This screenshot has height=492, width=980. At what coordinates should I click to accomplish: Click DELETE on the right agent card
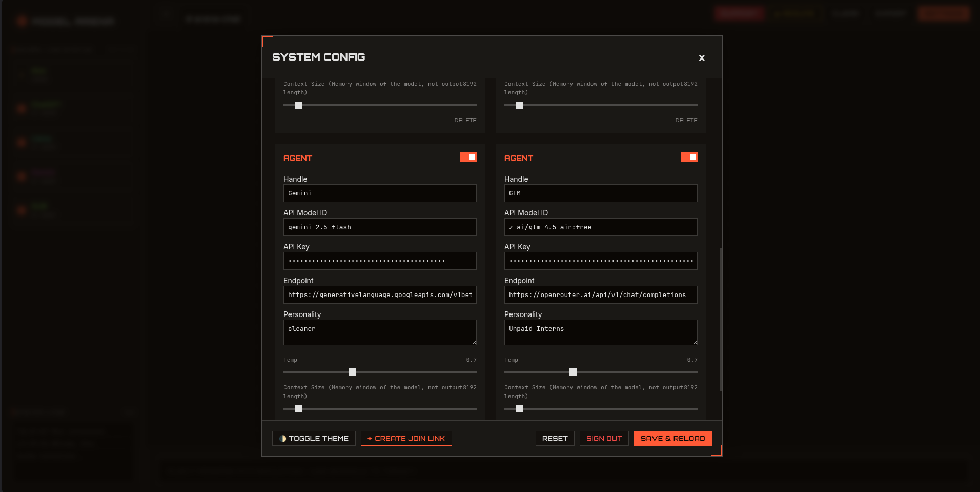click(x=686, y=120)
